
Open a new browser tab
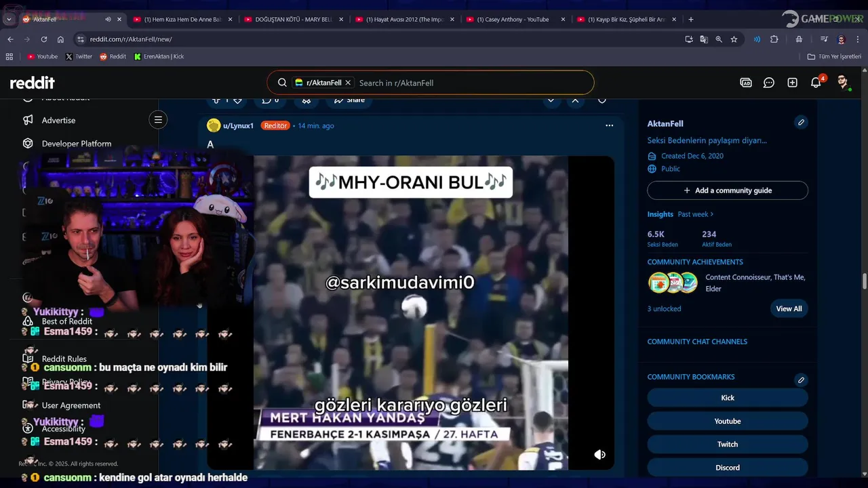pyautogui.click(x=691, y=20)
